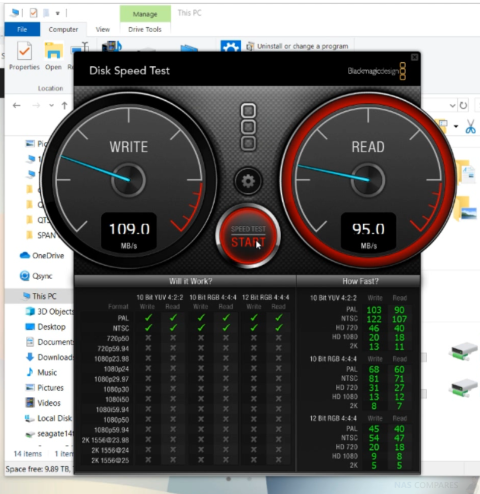The width and height of the screenshot is (480, 494).
Task: Open the Drive Tools tab
Action: point(145,29)
